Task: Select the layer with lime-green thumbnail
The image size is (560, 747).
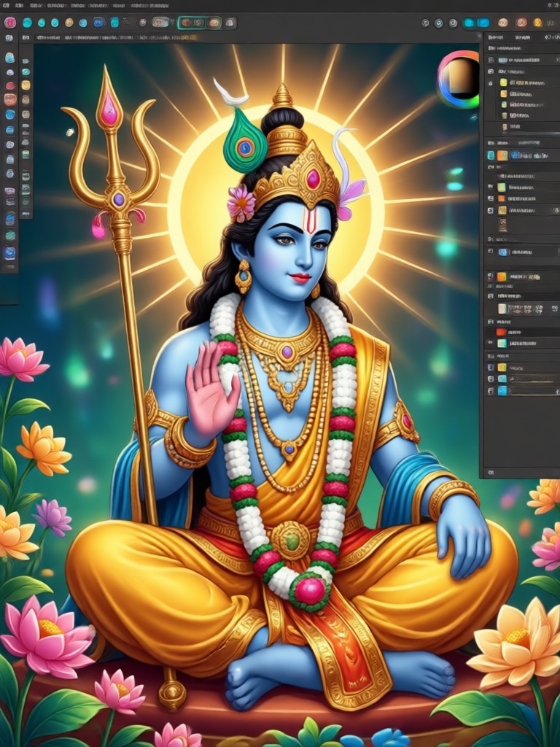Action: tap(524, 82)
